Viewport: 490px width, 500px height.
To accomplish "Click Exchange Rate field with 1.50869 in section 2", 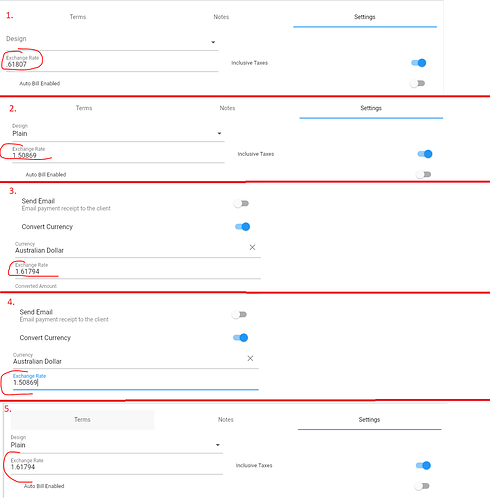I will 118,153.
